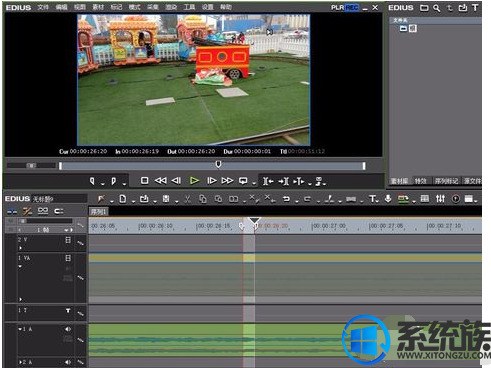
Task: Expand the 2 A audio track
Action: (x=20, y=362)
